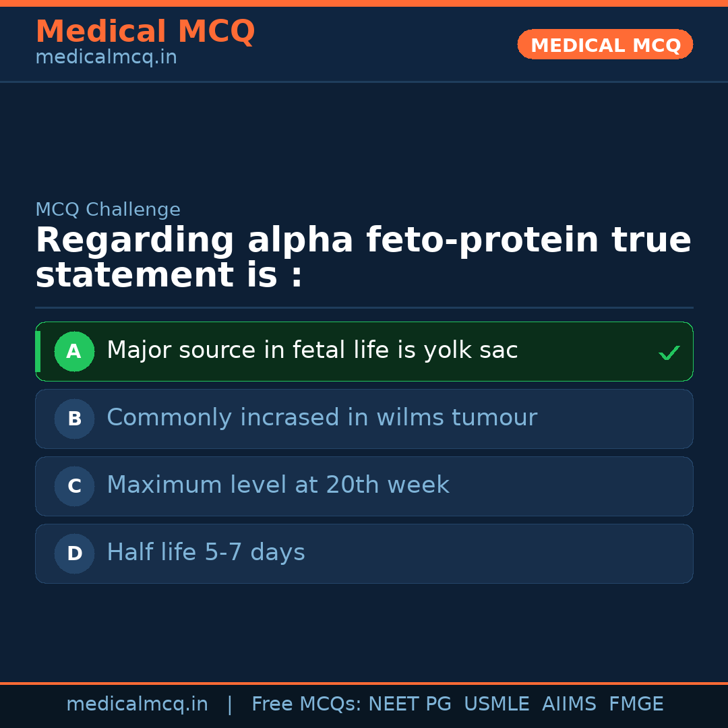Screen dimensions: 728x728
Task: Visit medicalmcq.in link under the header title
Action: point(106,58)
